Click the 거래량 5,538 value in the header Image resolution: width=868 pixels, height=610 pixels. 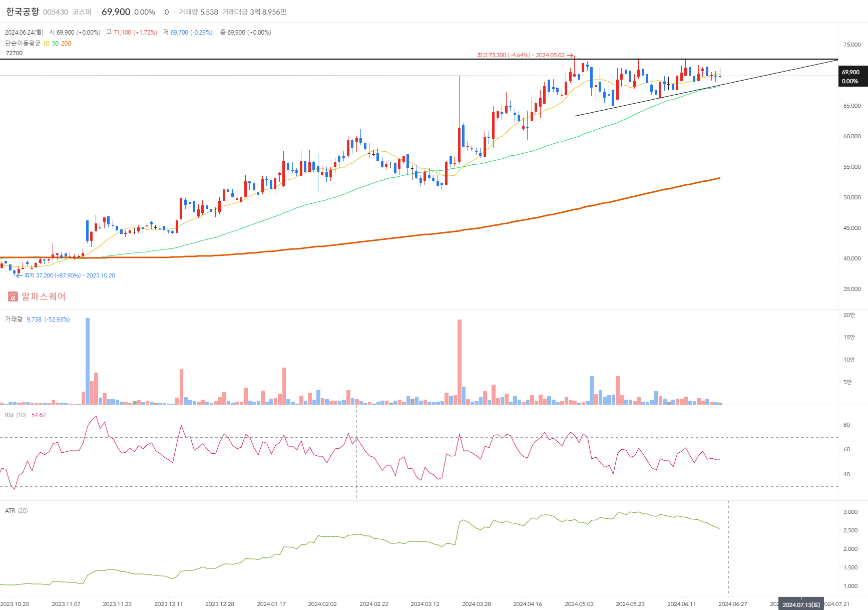coord(198,12)
